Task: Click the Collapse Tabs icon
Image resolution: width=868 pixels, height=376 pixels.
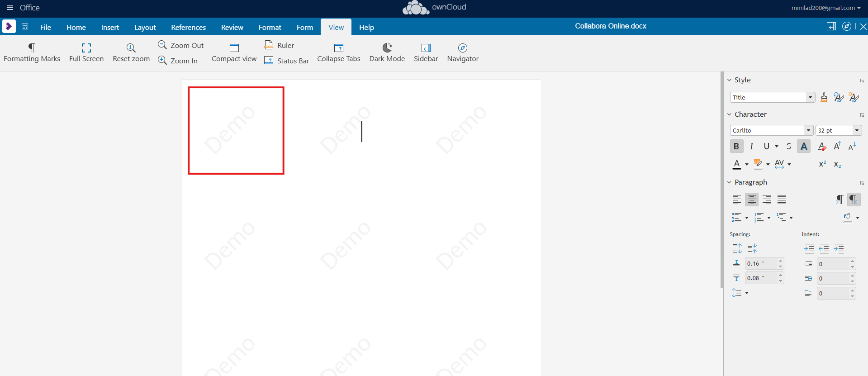Action: (x=338, y=48)
